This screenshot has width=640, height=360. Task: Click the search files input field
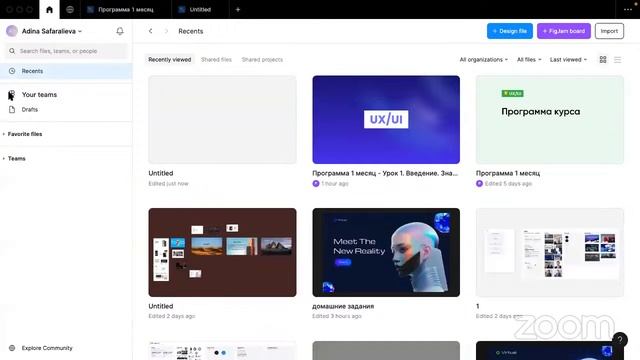pos(67,51)
